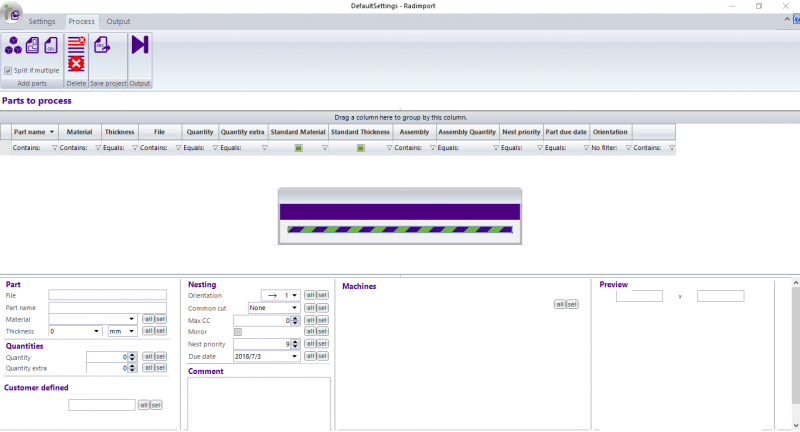
Task: Click the add parts cubes icon
Action: point(13,45)
